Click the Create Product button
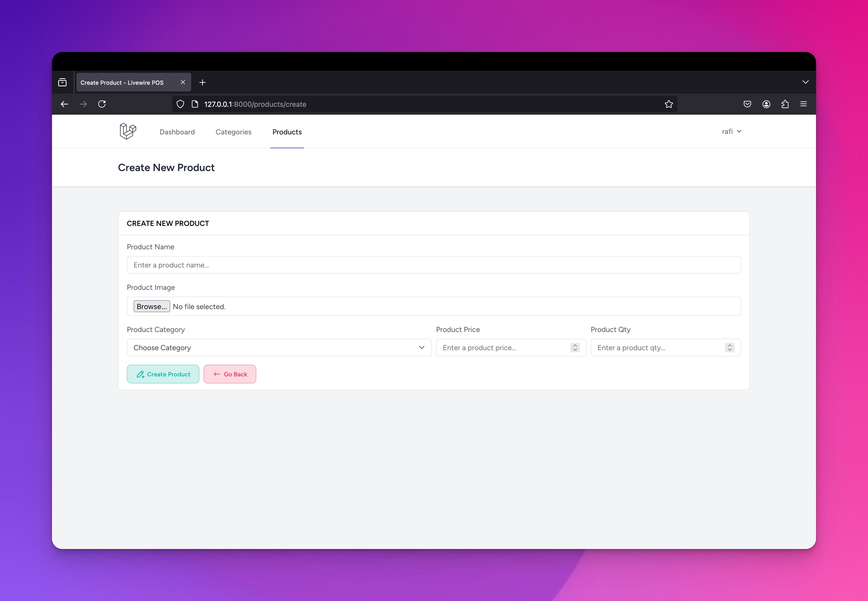 click(163, 374)
